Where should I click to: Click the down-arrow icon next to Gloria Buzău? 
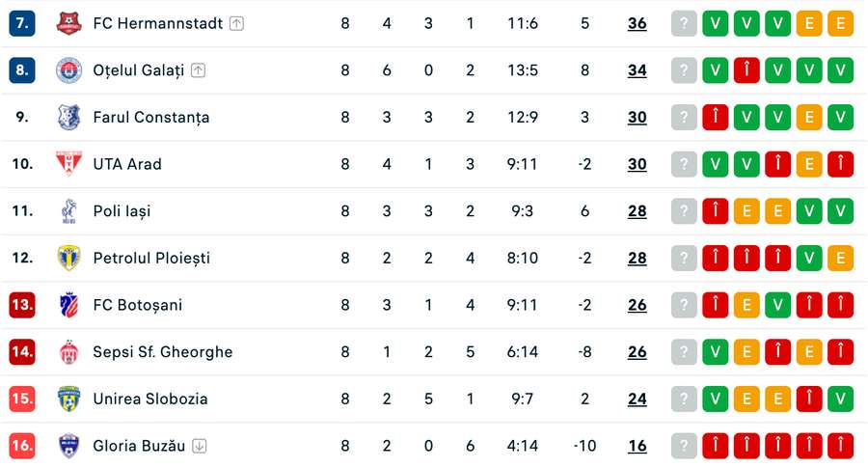[200, 446]
